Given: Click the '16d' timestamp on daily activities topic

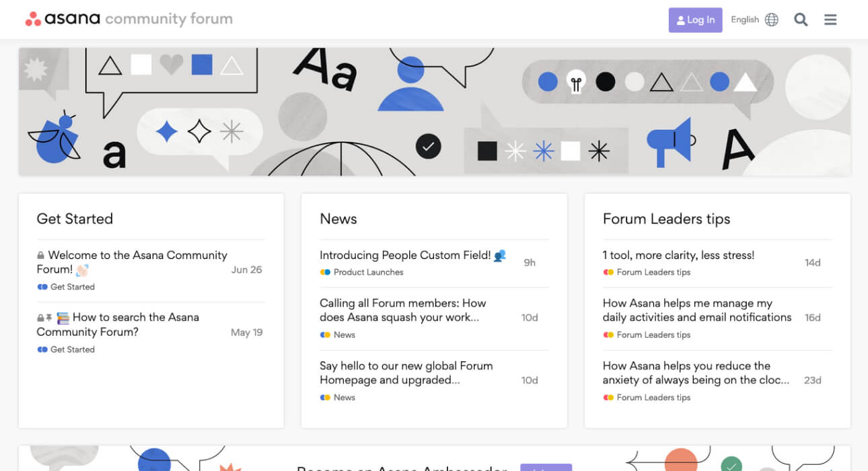Looking at the screenshot, I should click(x=813, y=317).
